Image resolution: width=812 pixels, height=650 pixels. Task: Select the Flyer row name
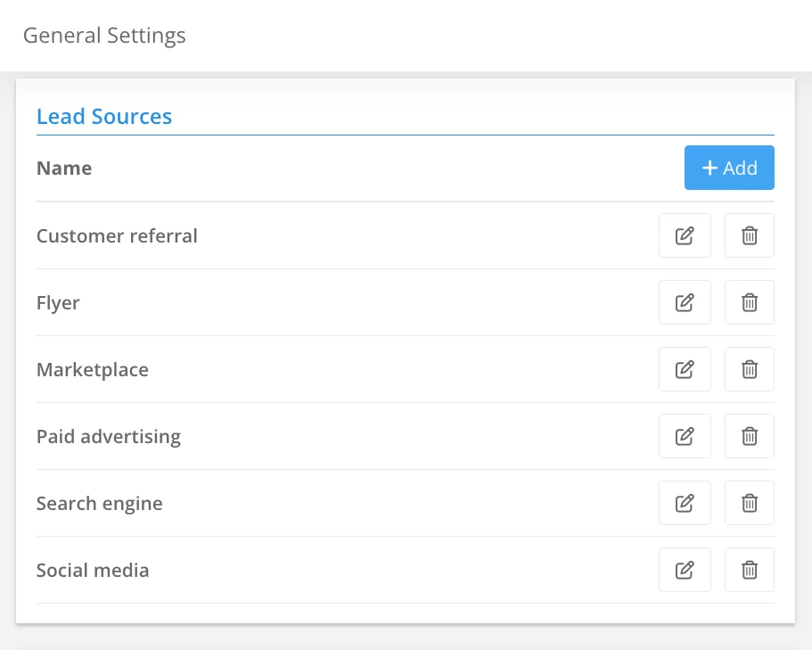(x=58, y=303)
